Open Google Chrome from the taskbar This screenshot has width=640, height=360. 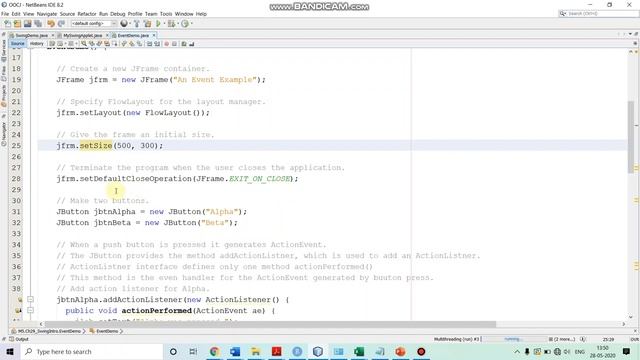point(214,351)
